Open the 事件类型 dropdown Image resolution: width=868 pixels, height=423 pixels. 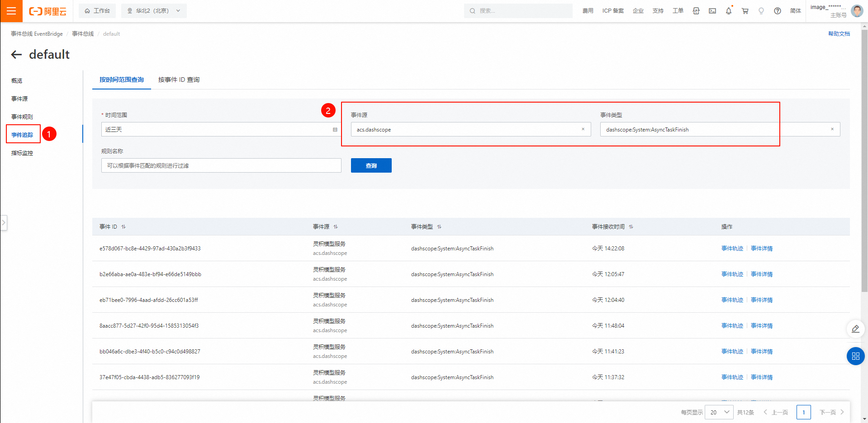tap(720, 129)
